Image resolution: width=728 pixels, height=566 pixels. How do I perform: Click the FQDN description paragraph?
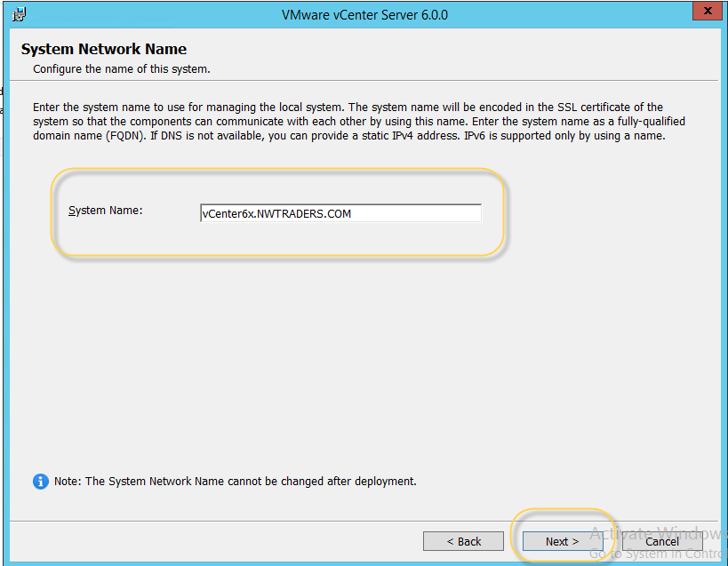point(356,122)
